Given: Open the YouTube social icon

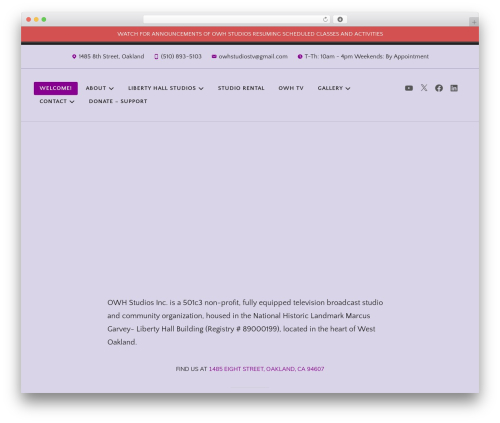Looking at the screenshot, I should pyautogui.click(x=409, y=88).
